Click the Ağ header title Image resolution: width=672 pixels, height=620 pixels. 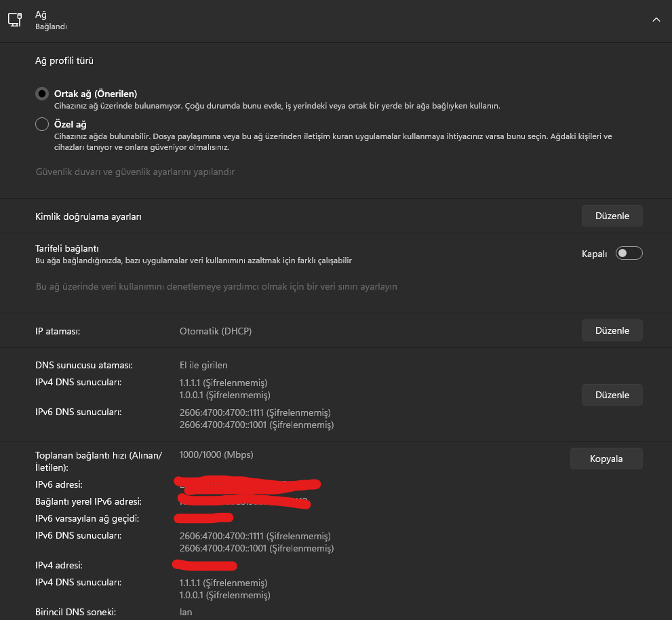(41, 14)
